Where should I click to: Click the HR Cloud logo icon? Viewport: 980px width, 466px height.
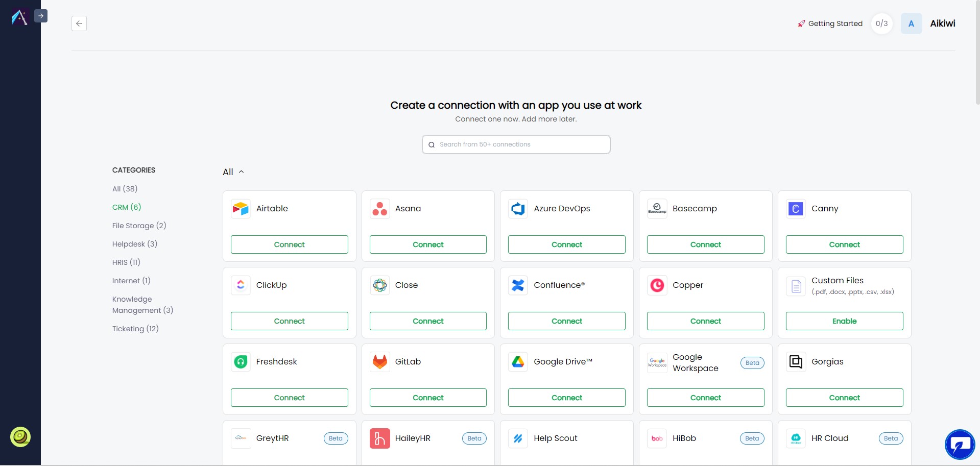click(796, 438)
